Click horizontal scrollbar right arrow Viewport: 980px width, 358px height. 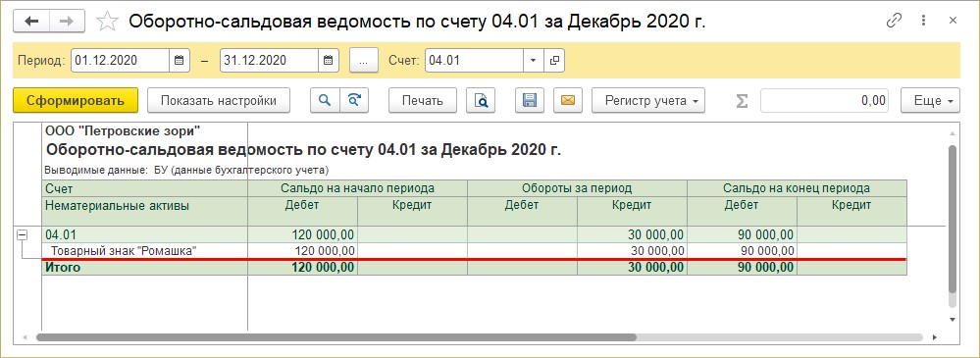[x=935, y=337]
